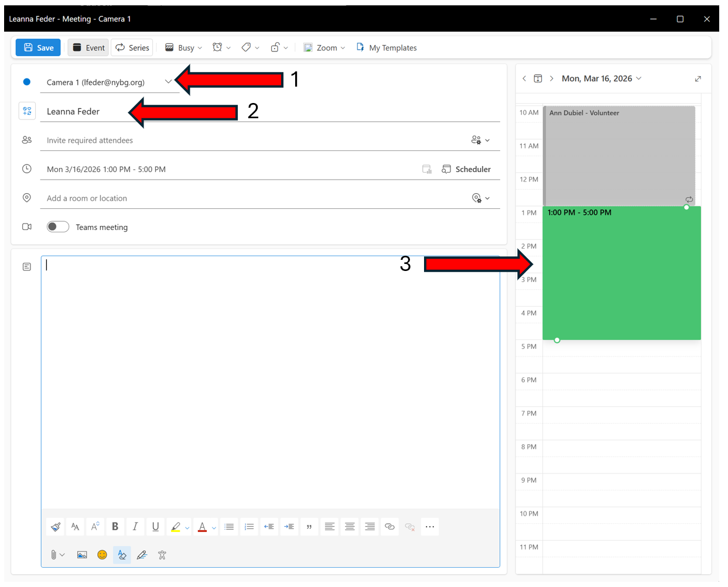Open the Scheduler assistant

pos(466,169)
